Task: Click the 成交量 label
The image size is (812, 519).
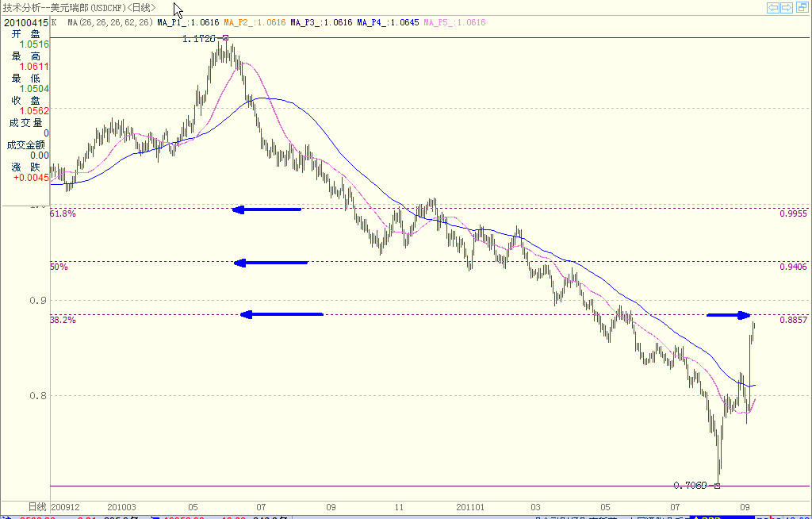Action: tap(26, 122)
